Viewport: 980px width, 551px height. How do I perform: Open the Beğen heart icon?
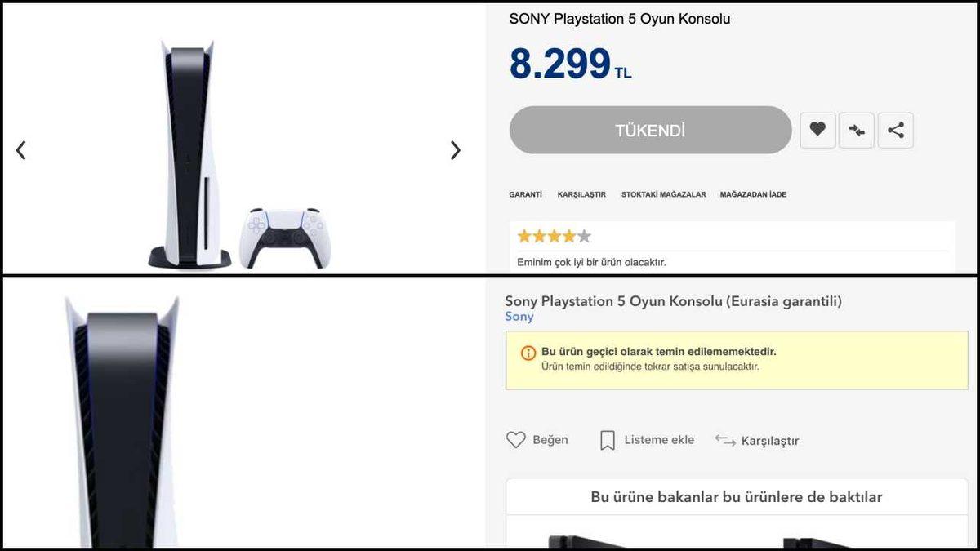pos(514,439)
